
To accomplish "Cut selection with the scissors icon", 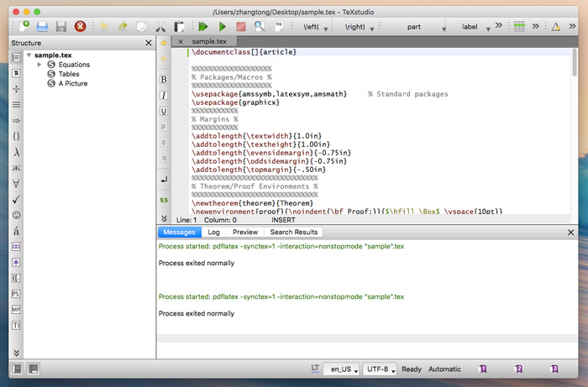I will click(x=160, y=27).
